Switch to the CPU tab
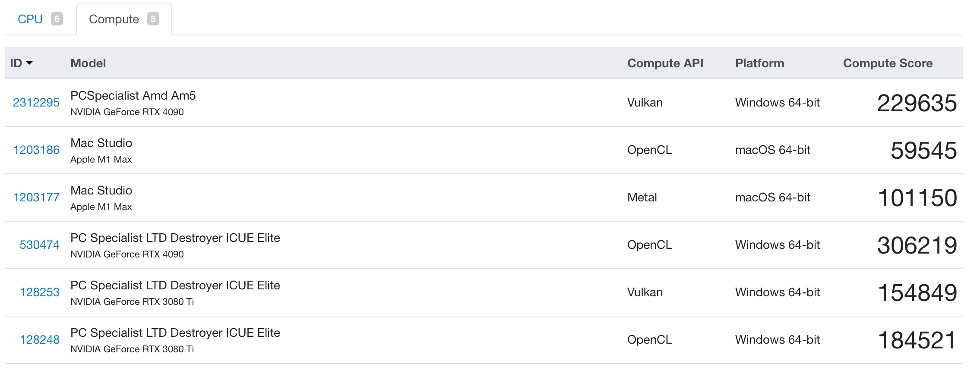Viewport: 980px width, 370px height. coord(40,19)
